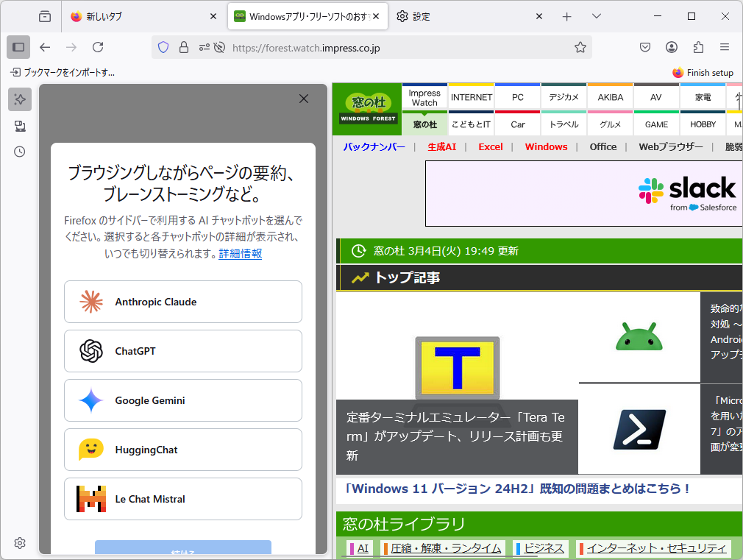Click the Finish setup button
Viewport: 743px width, 560px height.
(703, 73)
